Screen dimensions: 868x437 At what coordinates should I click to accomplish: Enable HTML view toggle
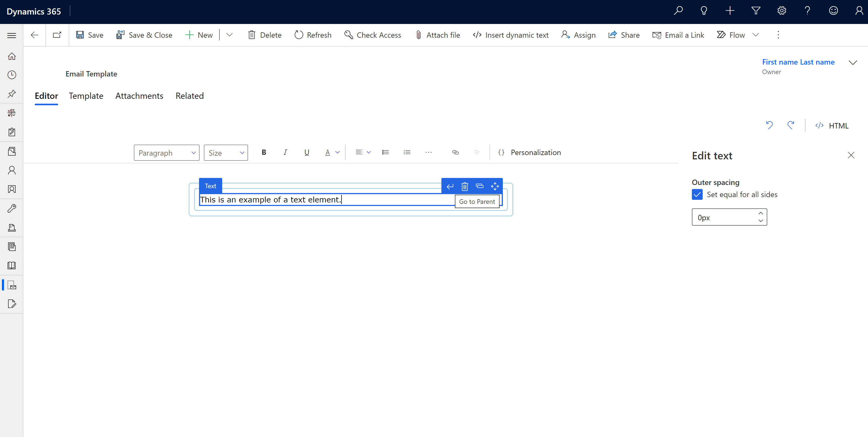(x=832, y=125)
